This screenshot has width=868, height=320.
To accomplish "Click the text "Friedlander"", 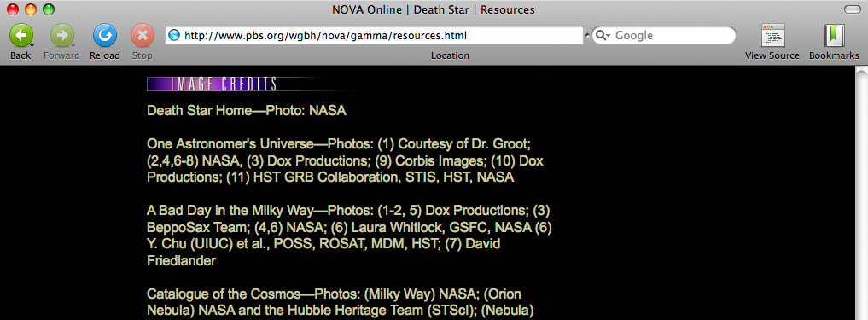I will point(181,261).
